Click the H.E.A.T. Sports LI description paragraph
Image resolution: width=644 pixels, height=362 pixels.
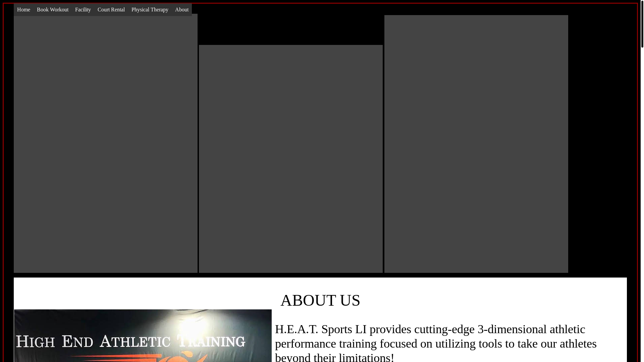tap(436, 343)
